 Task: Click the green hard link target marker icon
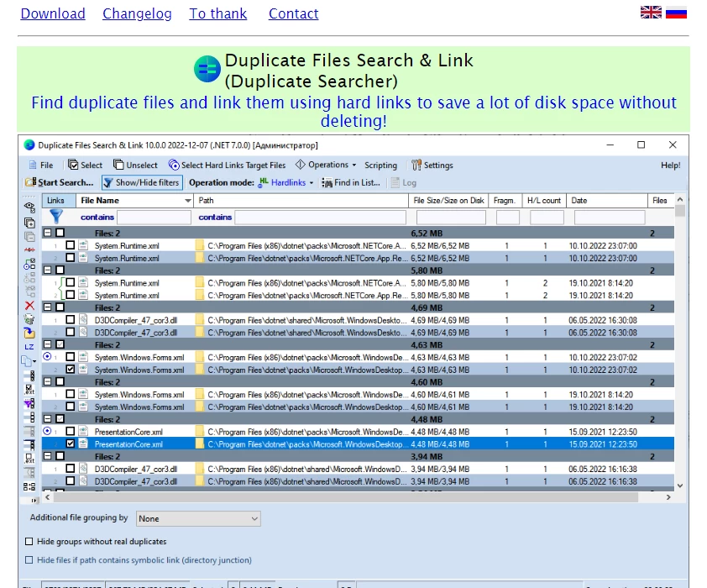pos(29,264)
